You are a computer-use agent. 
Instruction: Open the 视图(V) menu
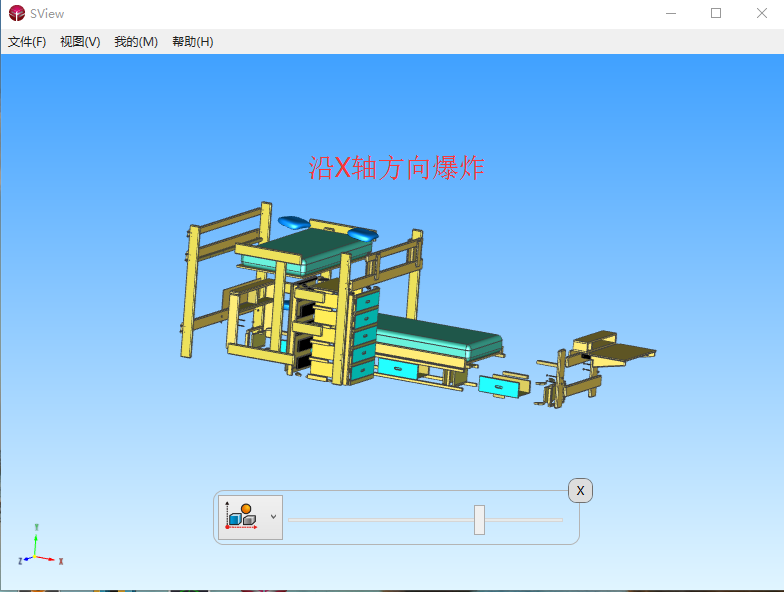coord(80,42)
